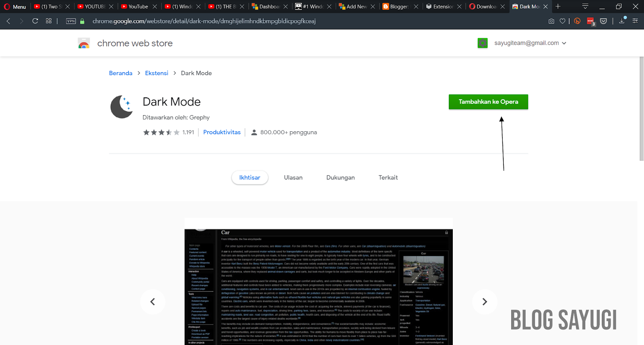Add page to bookmarks with heart icon
This screenshot has height=345, width=644.
(563, 21)
